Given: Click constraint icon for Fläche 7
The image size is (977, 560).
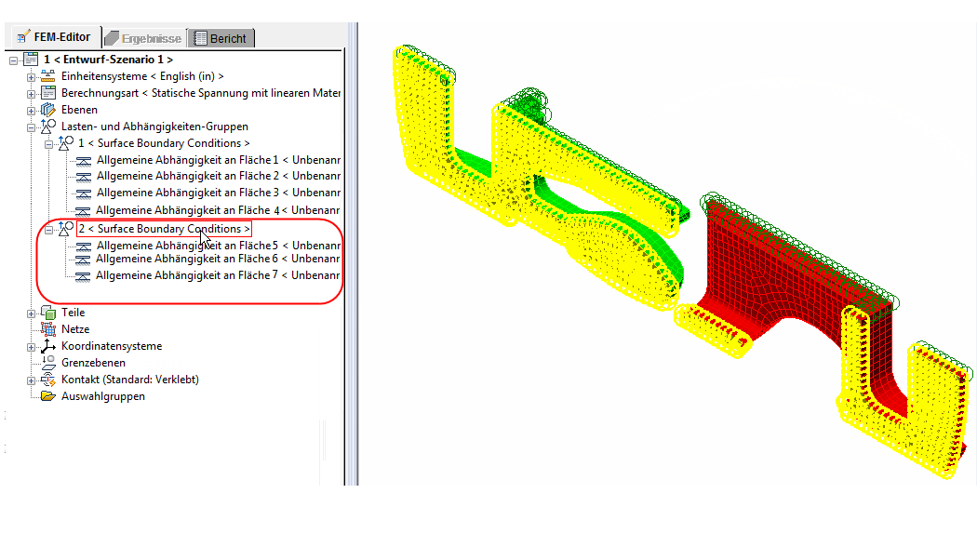Looking at the screenshot, I should point(83,276).
